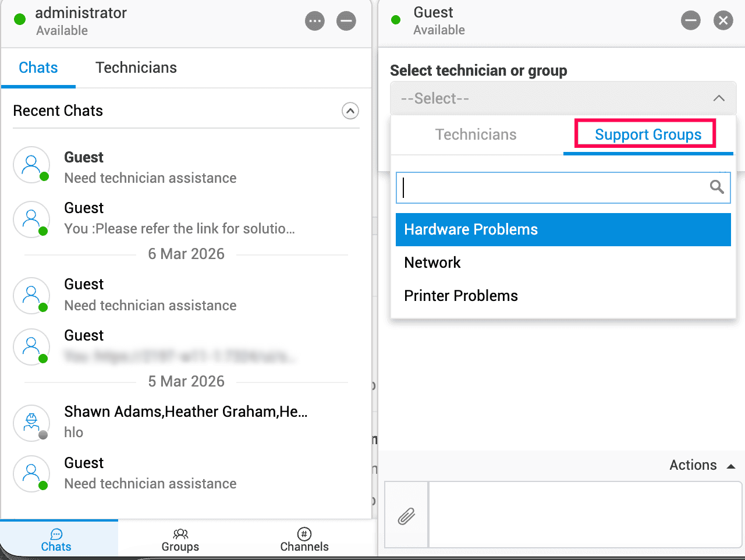Screen dimensions: 745x560
Task: Open the last Guest chat below the Shawn Adams chat
Action: click(186, 473)
